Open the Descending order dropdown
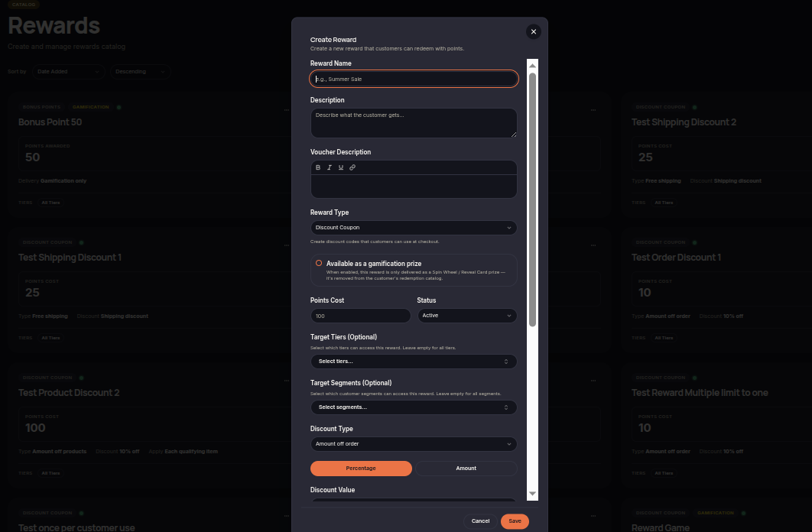The image size is (812, 532). click(x=141, y=71)
